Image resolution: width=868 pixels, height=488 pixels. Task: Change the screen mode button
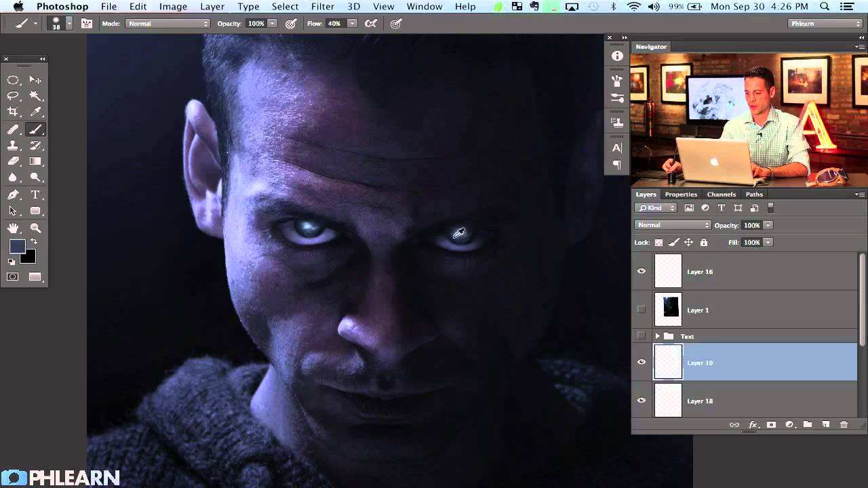pyautogui.click(x=35, y=277)
